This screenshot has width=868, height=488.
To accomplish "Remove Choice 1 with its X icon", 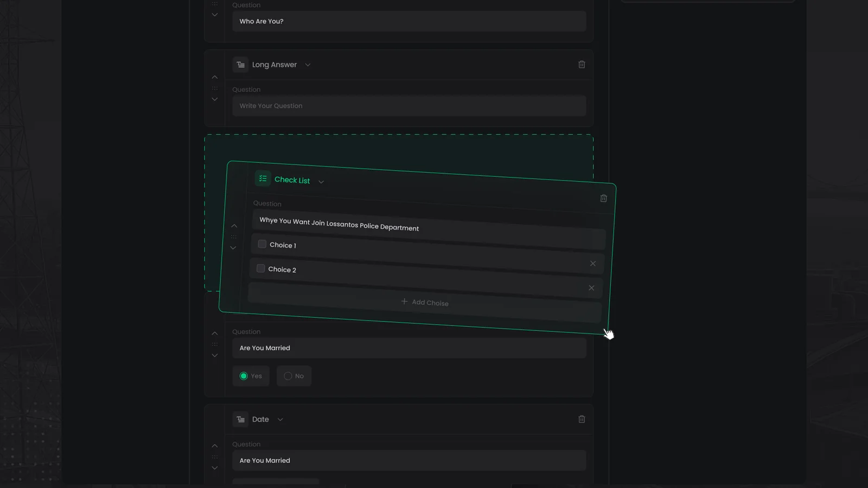I will point(593,264).
